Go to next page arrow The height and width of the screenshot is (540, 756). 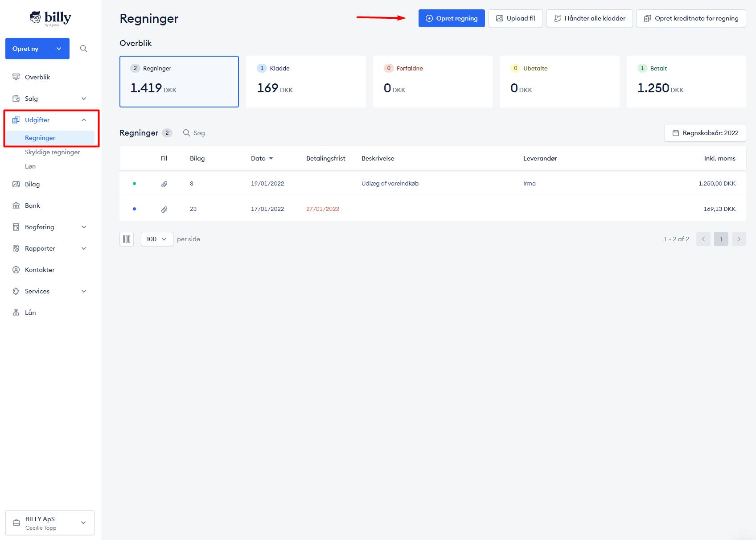tap(739, 239)
